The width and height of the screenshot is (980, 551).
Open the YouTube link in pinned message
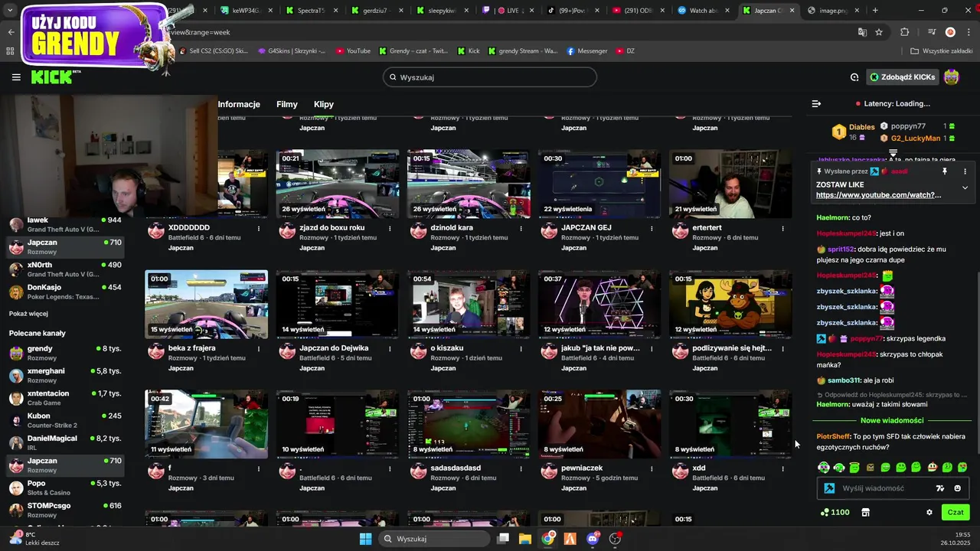pyautogui.click(x=878, y=195)
